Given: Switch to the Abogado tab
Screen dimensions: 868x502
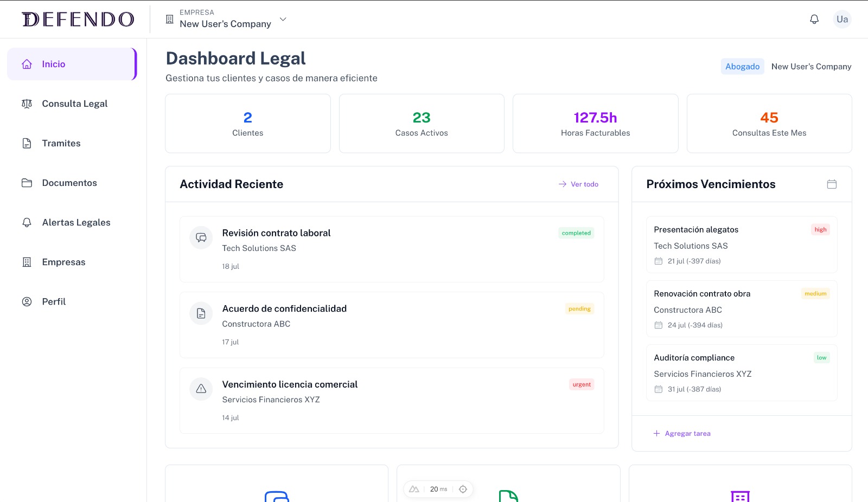Looking at the screenshot, I should [x=742, y=66].
